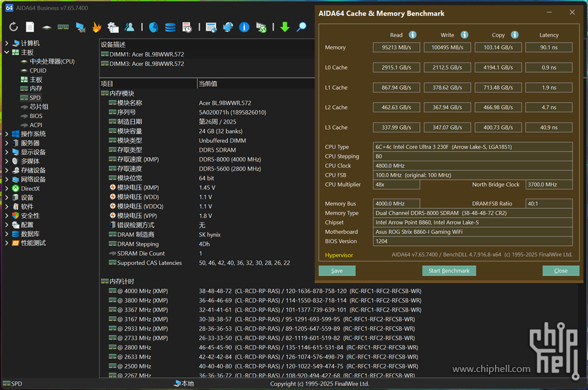The height and width of the screenshot is (390, 588).
Task: Open the magnifier search icon in toolbar
Action: click(301, 27)
